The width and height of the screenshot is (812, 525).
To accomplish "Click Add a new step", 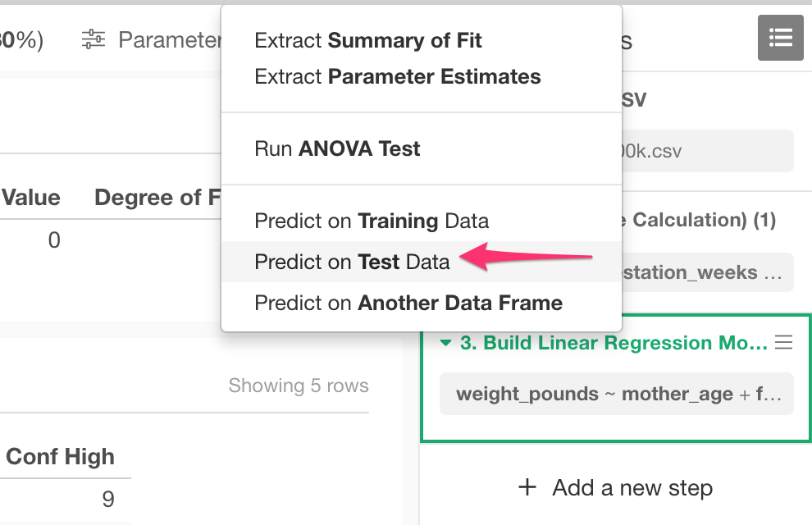I will (615, 488).
